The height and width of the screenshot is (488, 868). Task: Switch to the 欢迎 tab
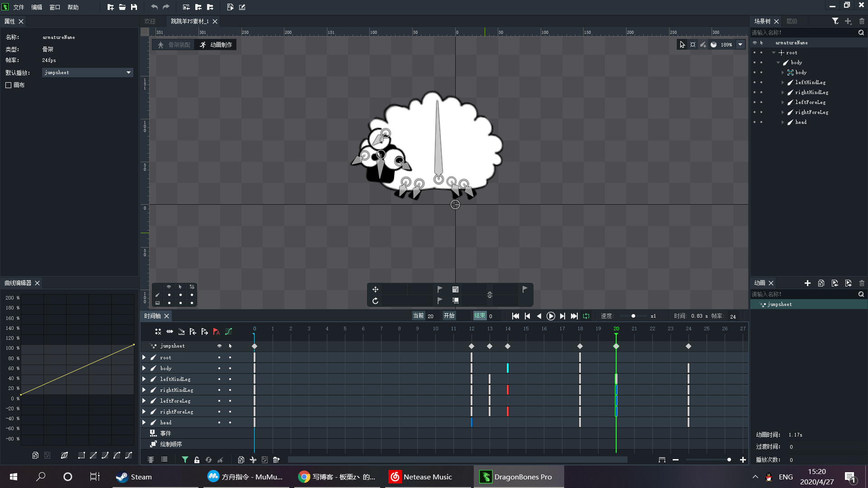coord(150,21)
